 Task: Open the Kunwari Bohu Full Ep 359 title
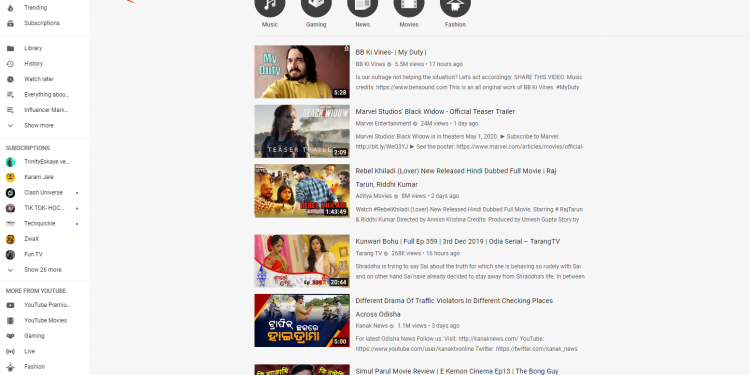click(x=457, y=242)
